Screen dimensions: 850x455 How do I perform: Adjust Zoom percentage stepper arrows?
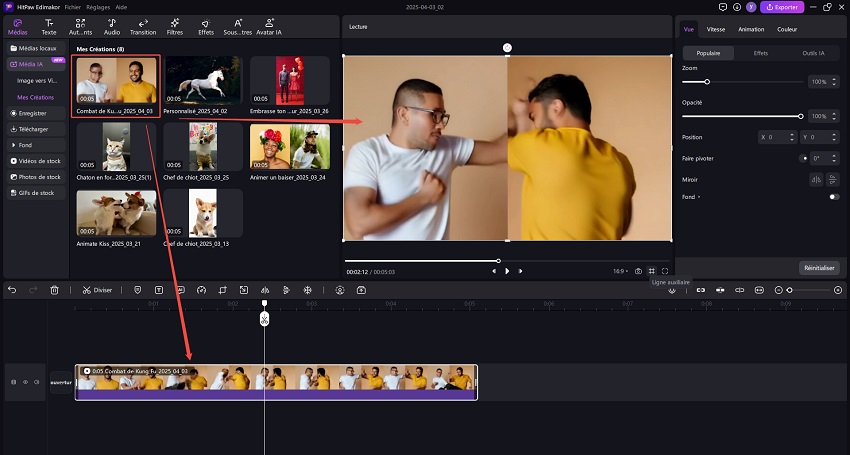click(x=834, y=82)
